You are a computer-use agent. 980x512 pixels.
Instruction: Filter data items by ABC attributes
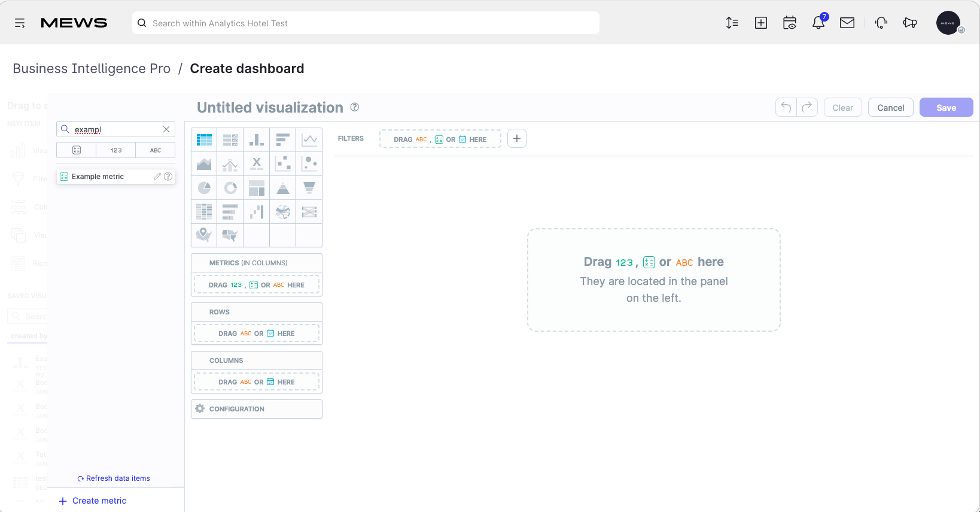(x=156, y=150)
